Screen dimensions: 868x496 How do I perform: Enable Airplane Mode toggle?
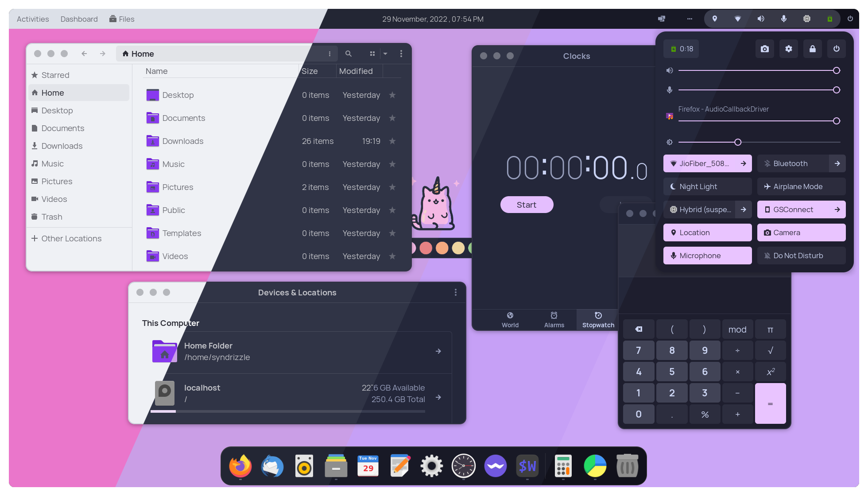point(801,186)
